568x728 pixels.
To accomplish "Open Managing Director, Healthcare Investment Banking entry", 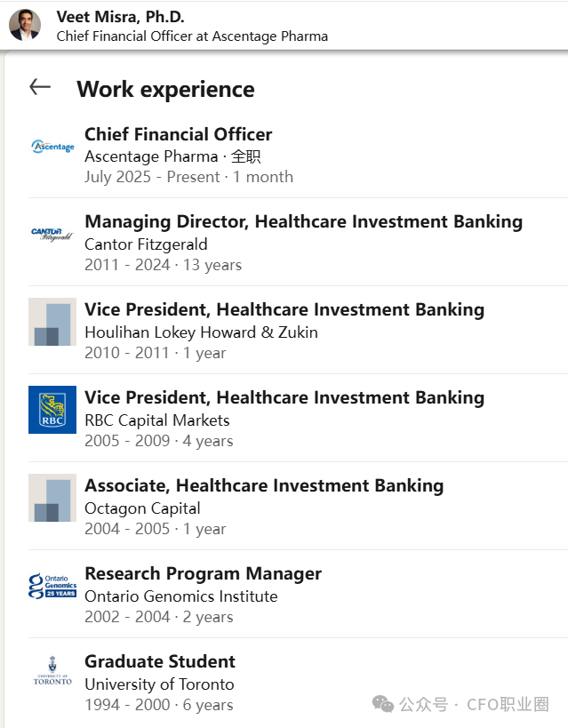I will click(x=303, y=222).
